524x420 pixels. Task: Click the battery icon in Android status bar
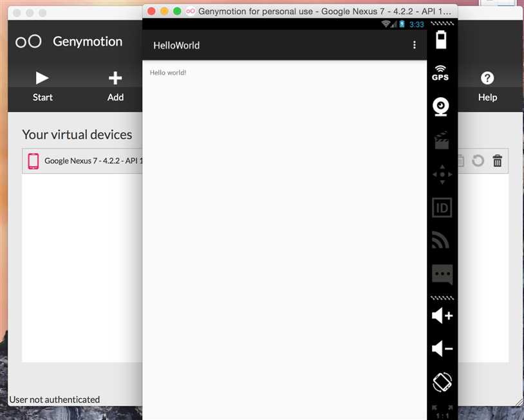point(402,24)
